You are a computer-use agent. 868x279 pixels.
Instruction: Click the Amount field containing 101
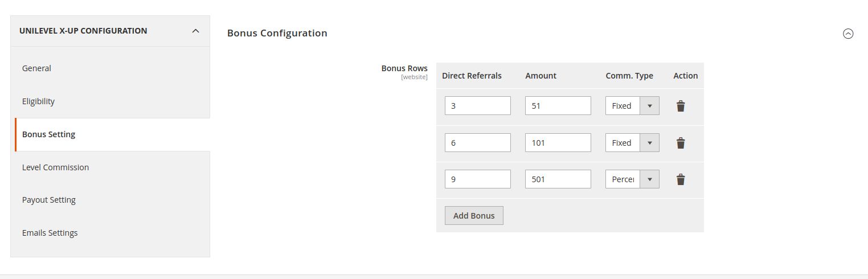point(558,143)
